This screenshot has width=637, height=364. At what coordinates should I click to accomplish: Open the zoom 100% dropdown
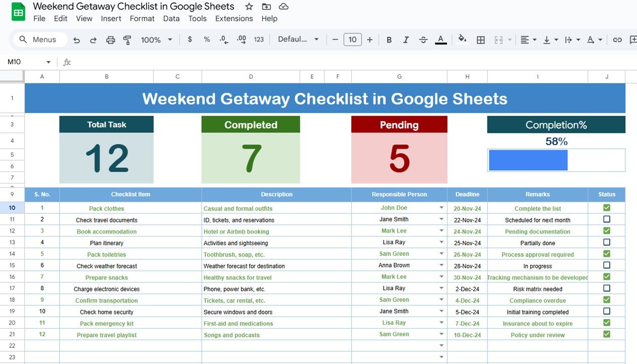(x=157, y=39)
